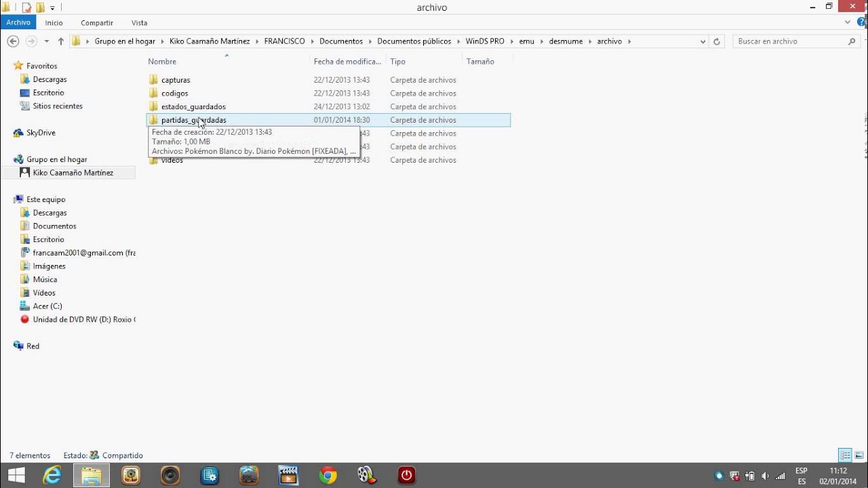This screenshot has width=868, height=488.
Task: Open address bar history dropdown
Action: [x=703, y=41]
